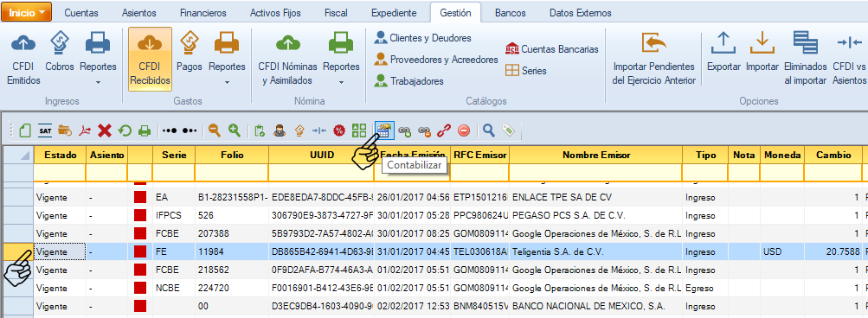Click the Folio column header
This screenshot has width=868, height=318.
232,155
